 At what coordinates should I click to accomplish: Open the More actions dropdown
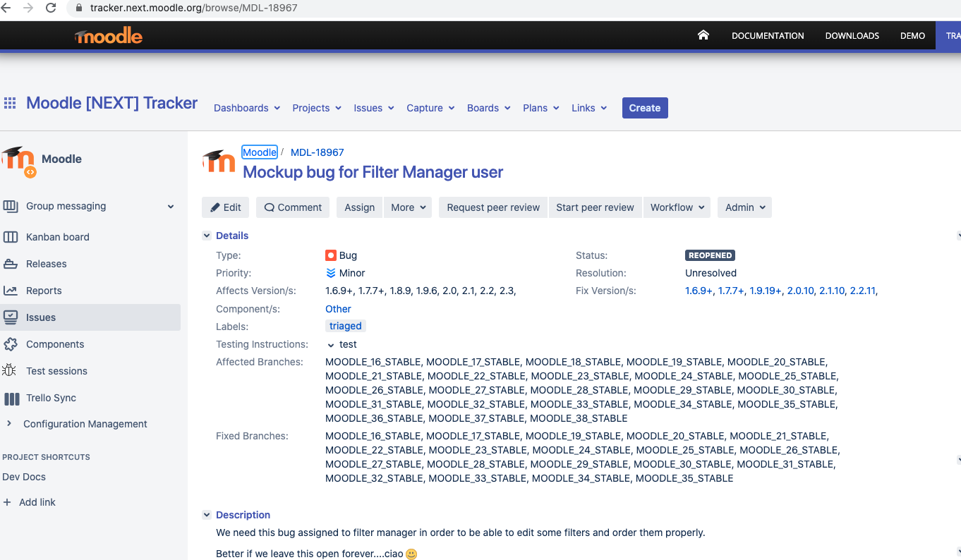[x=408, y=207]
